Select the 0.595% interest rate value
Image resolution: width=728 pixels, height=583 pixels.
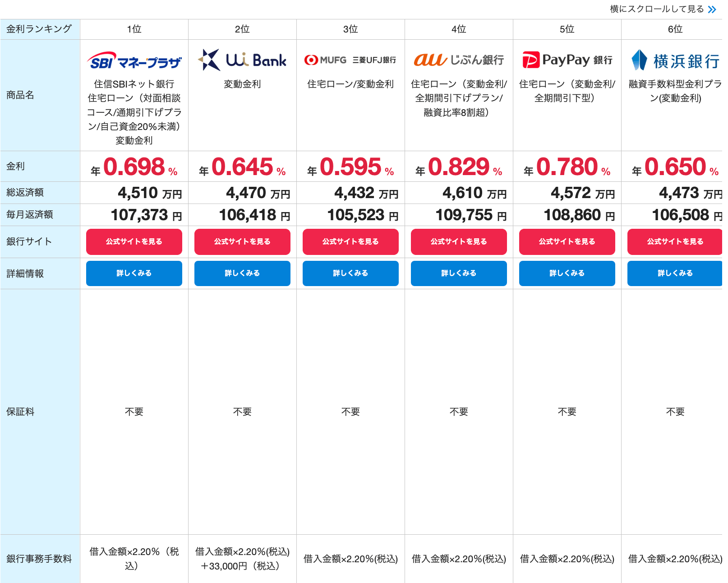tap(350, 167)
